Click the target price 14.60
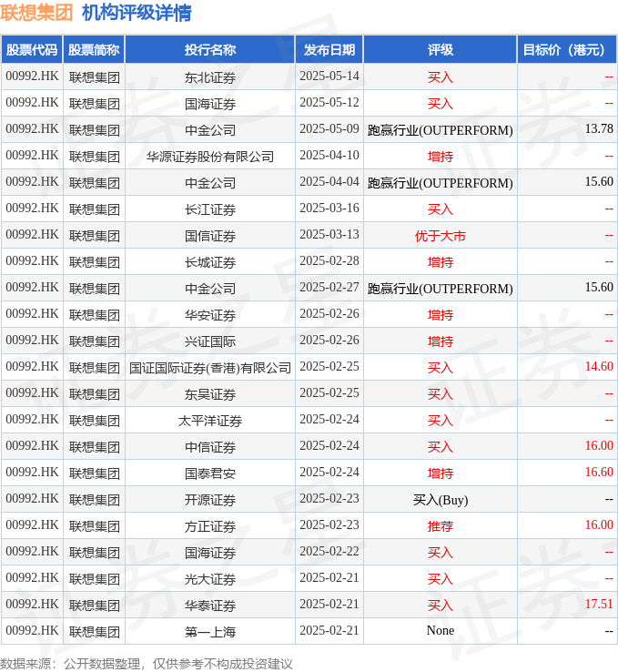 (x=599, y=367)
